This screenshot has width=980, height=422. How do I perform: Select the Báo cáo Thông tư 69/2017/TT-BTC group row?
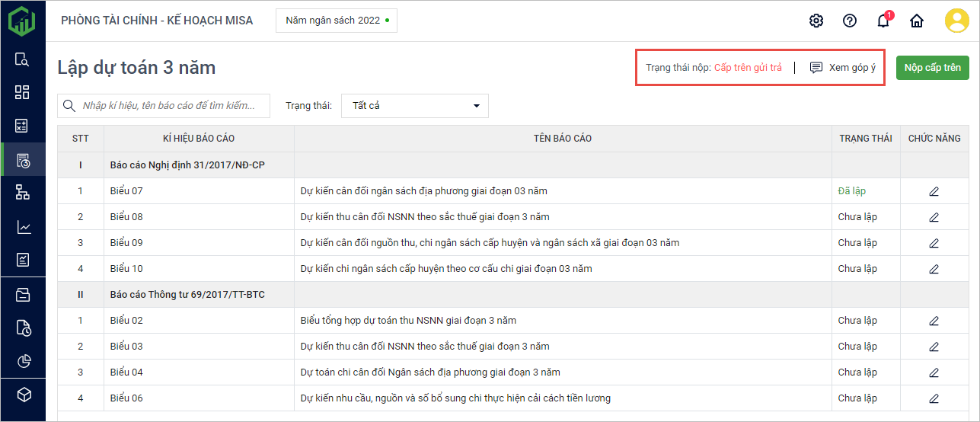187,295
